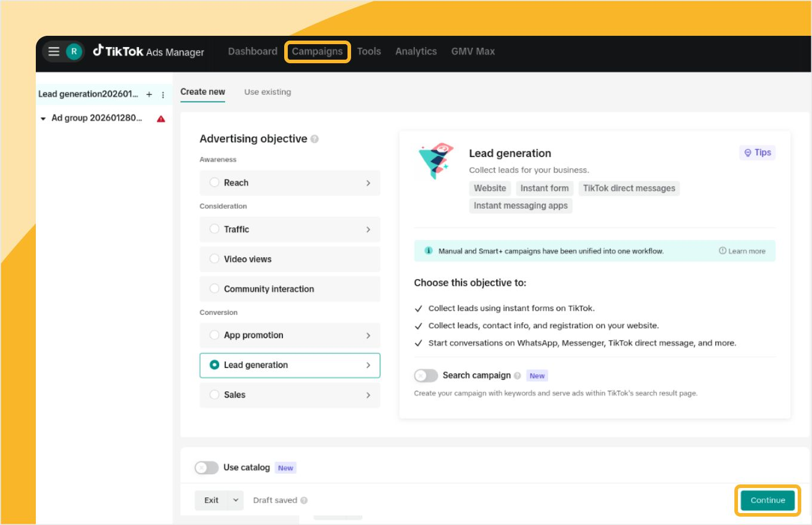Click the Search campaign info icon

click(517, 376)
